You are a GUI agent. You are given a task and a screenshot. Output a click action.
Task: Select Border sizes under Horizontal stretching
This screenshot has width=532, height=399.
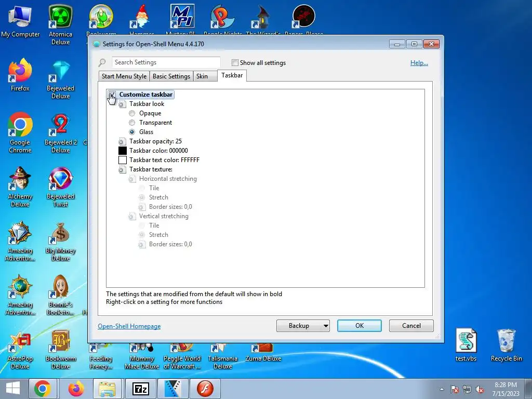170,207
